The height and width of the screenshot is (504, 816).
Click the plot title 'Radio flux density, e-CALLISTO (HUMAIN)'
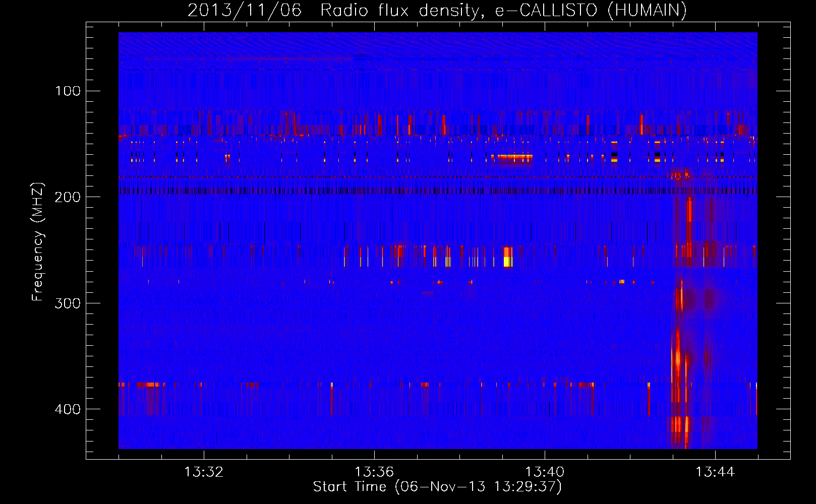point(503,11)
